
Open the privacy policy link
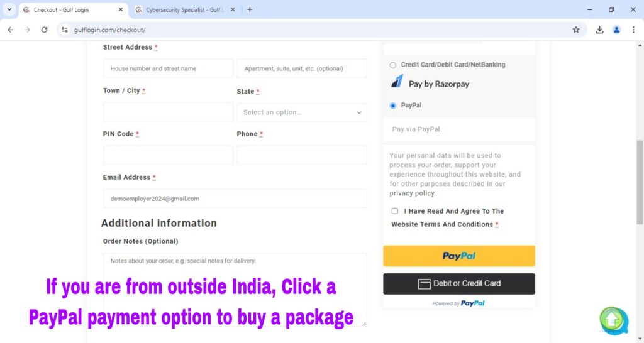[412, 193]
